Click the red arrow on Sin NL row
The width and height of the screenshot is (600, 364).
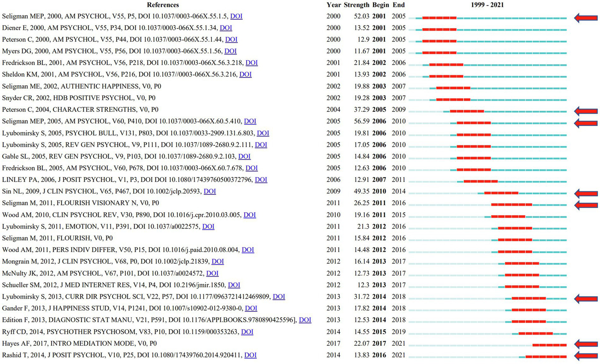coord(586,193)
